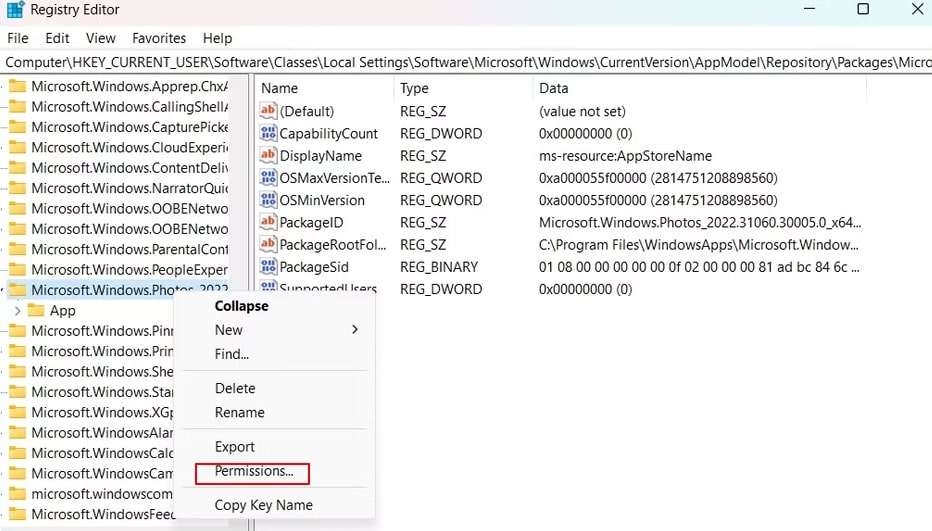Open the New submenu arrow

tap(355, 329)
